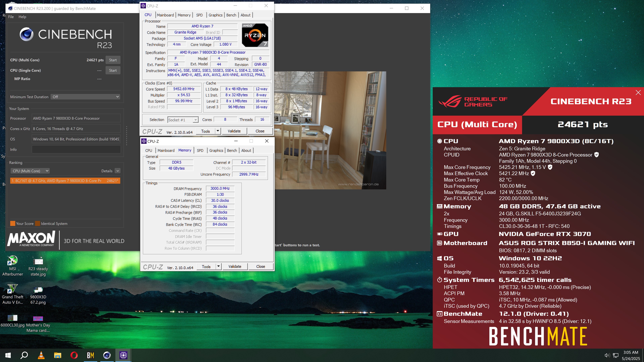The height and width of the screenshot is (362, 644).
Task: Click the Identical System brown swatch
Action: pos(38,223)
